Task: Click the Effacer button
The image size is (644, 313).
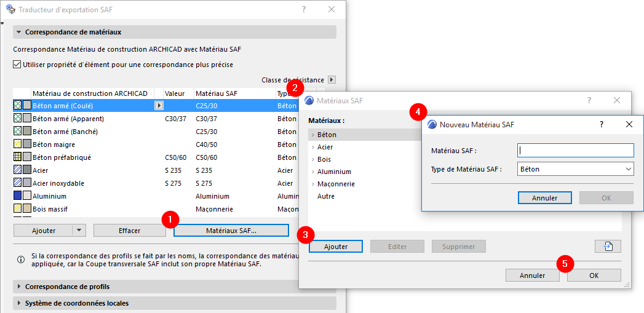Action: click(130, 231)
